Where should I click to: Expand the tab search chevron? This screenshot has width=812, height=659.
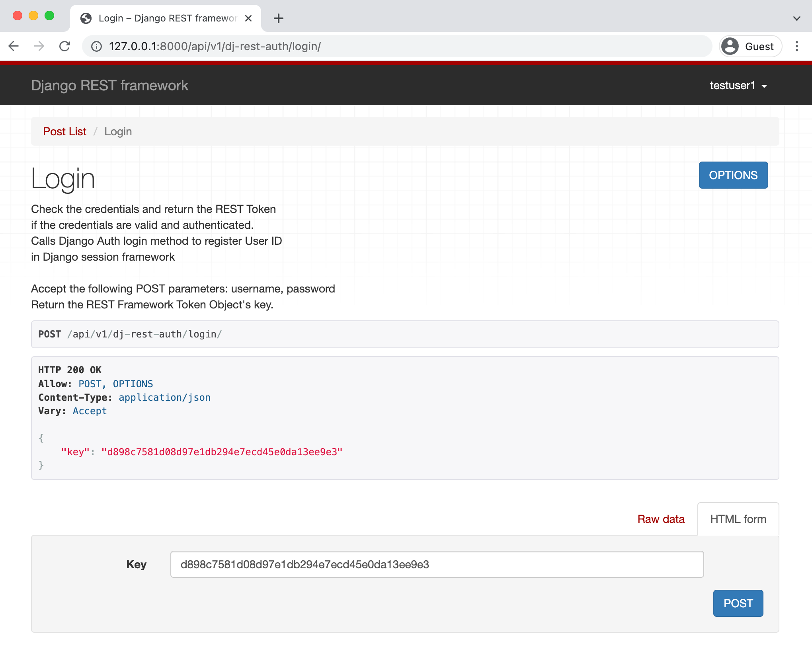[797, 18]
